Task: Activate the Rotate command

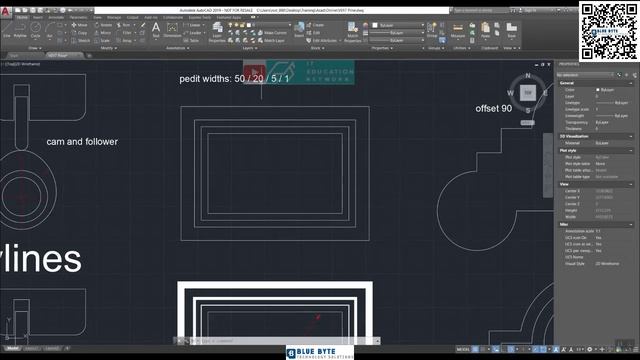Action: tap(103, 25)
